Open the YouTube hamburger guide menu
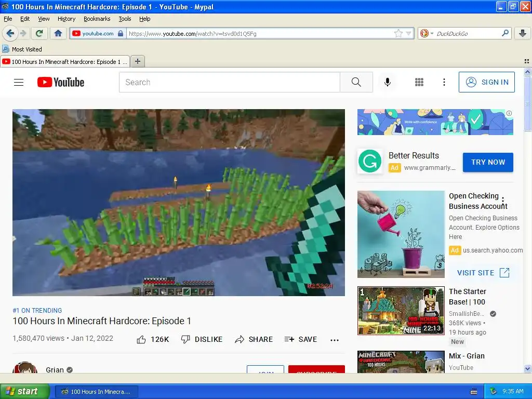Screen dimensions: 532x399 point(19,82)
